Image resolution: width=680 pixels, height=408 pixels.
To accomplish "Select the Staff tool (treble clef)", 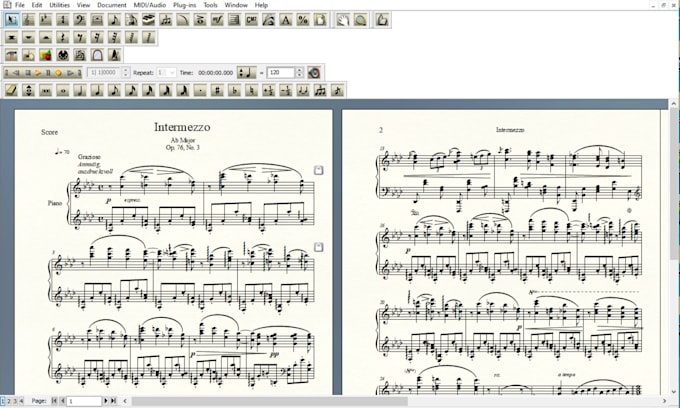I will click(28, 20).
